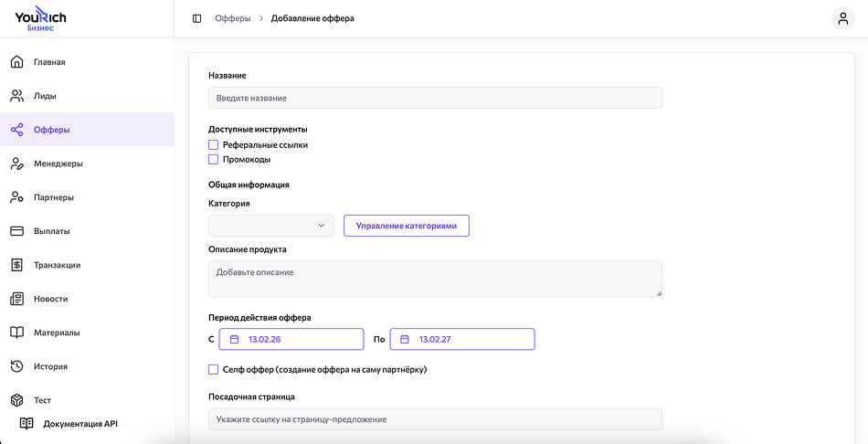Open the Документация API link
Image resolution: width=868 pixels, height=444 pixels.
pyautogui.click(x=80, y=424)
